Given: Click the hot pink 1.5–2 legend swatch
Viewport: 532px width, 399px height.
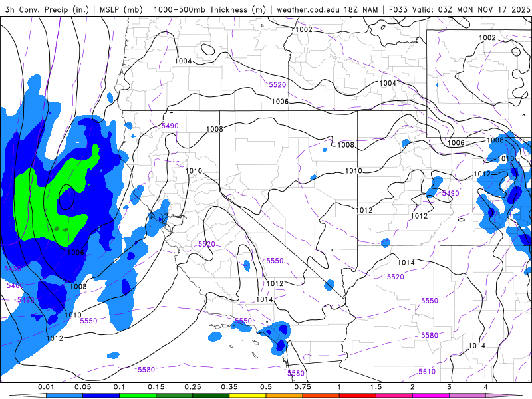Looking at the screenshot, I should pos(394,396).
